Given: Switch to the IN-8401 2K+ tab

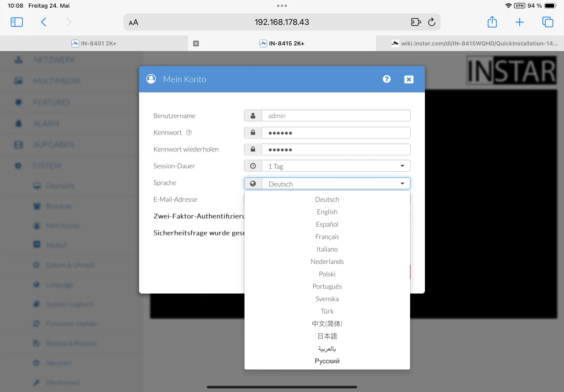Looking at the screenshot, I should (94, 44).
